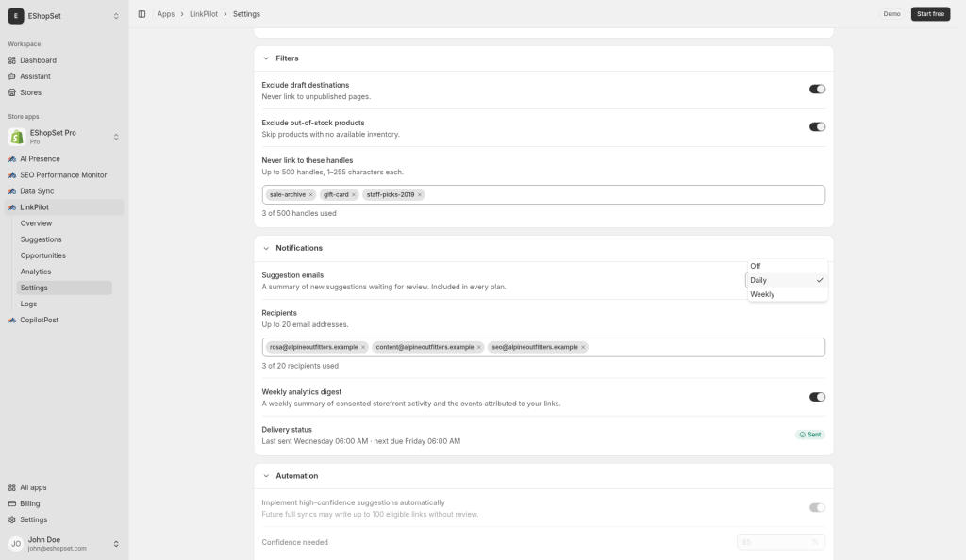
Task: Open the EShopSet workspace switcher
Action: tap(116, 16)
